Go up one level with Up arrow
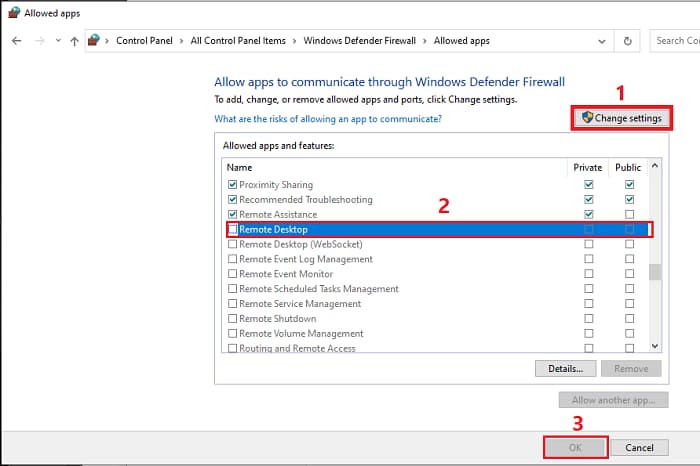This screenshot has height=466, width=700. (74, 41)
